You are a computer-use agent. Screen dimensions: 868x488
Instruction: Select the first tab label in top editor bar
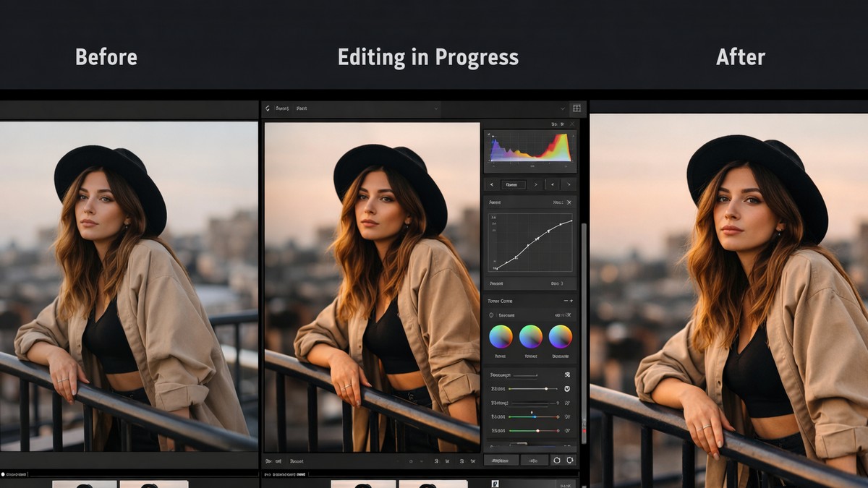(x=282, y=108)
